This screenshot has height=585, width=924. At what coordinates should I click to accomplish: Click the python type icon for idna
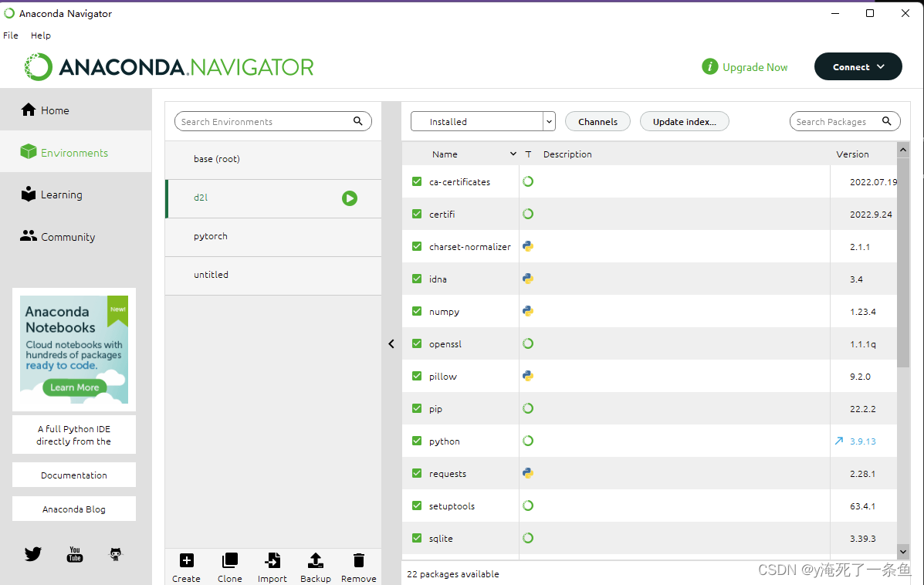pyautogui.click(x=528, y=279)
